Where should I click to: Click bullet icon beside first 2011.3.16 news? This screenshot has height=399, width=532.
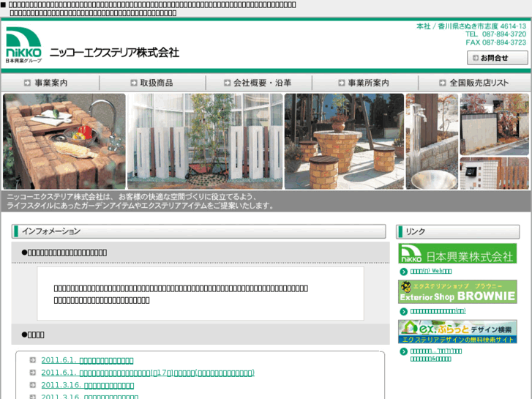[33, 385]
